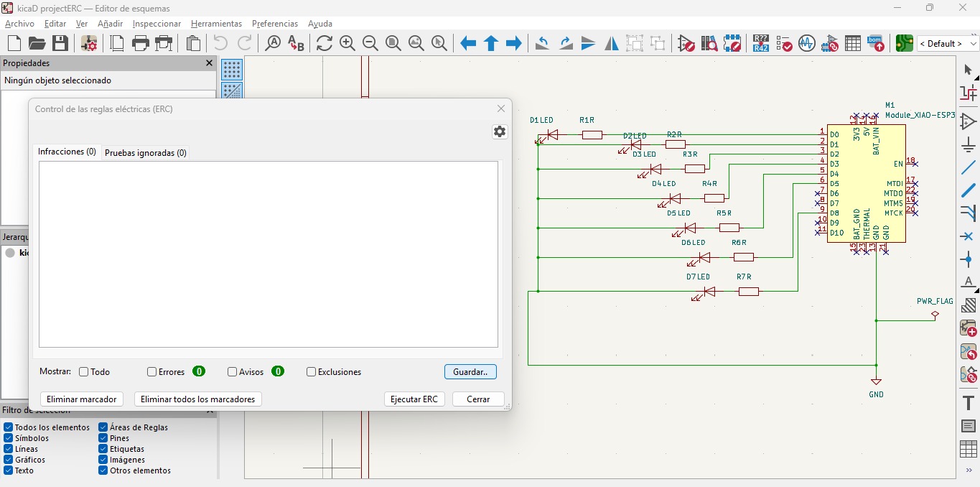Navigate back with left blue arrow
This screenshot has width=980, height=487.
tap(468, 43)
